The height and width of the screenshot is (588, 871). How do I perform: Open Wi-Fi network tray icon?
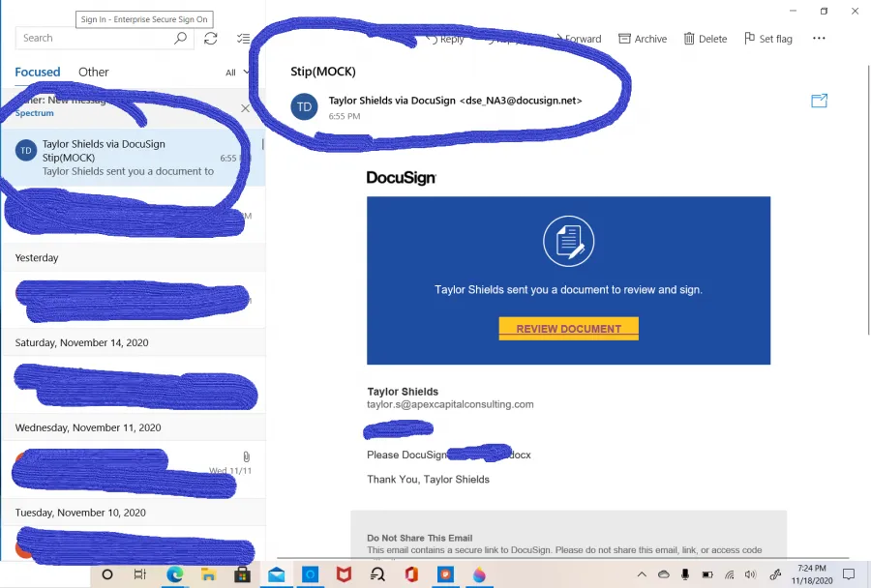730,574
